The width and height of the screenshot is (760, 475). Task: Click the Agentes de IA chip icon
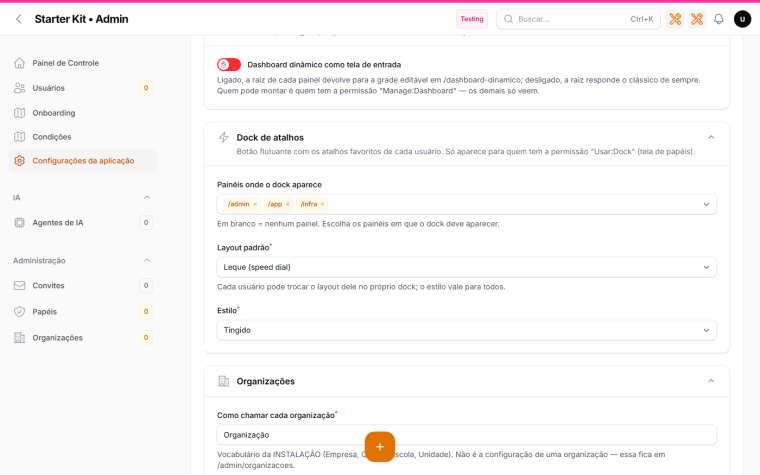click(x=19, y=222)
